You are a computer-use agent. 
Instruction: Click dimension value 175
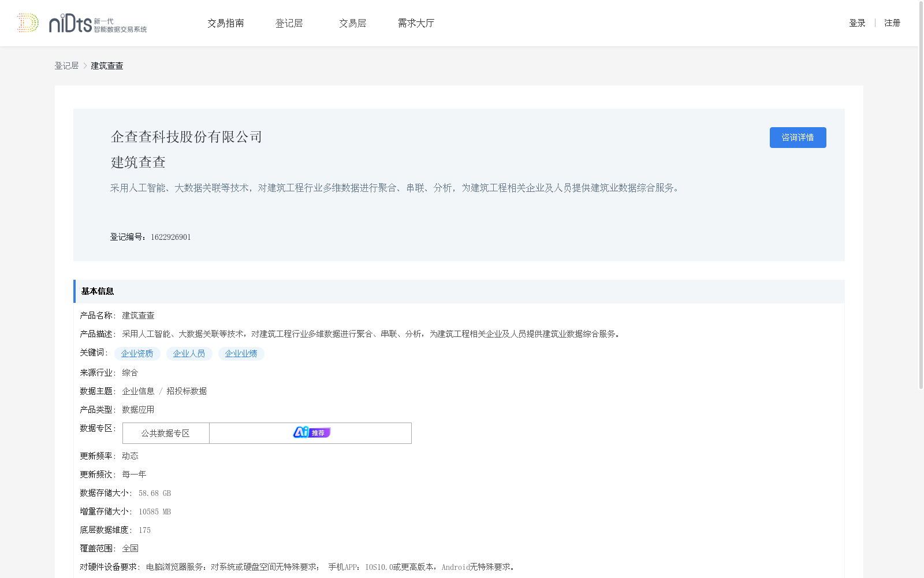144,530
